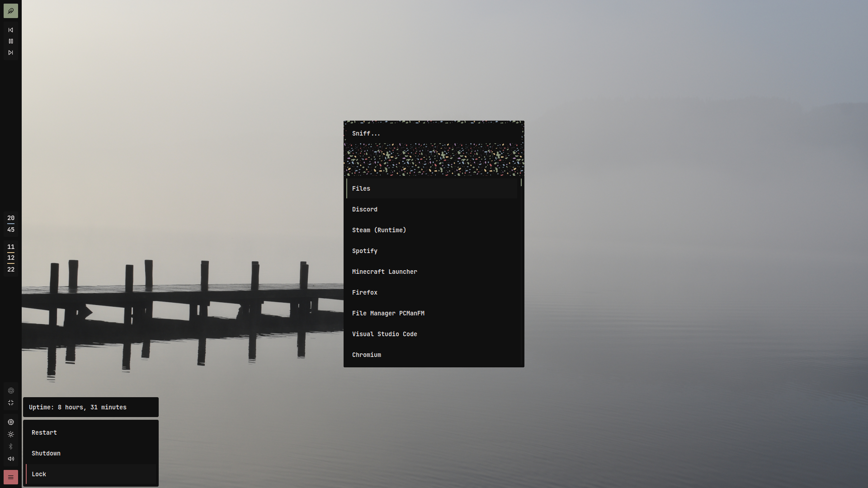Click the camera shutter screenshot icon
The height and width of the screenshot is (488, 868).
click(11, 390)
